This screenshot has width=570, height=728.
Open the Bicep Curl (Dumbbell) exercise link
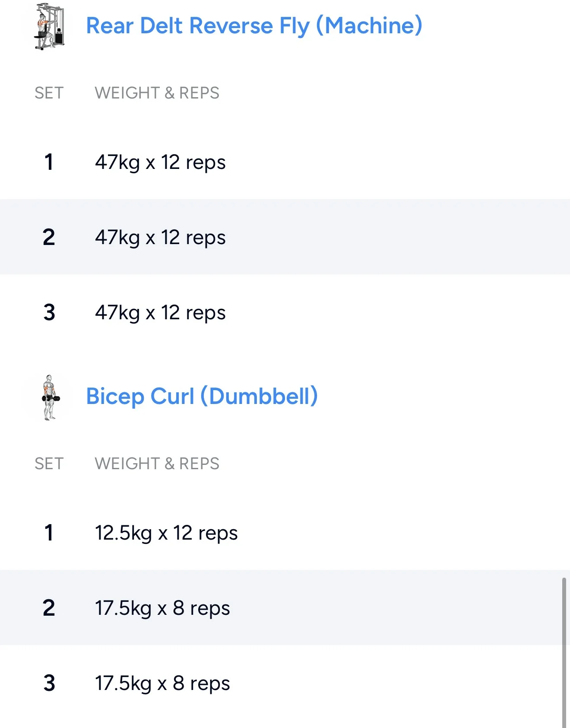click(x=202, y=396)
